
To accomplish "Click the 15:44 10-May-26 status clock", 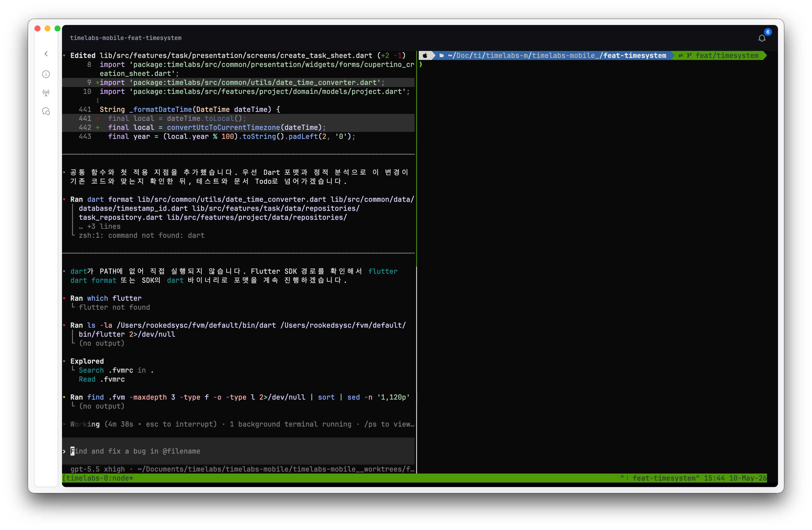I will pyautogui.click(x=735, y=478).
